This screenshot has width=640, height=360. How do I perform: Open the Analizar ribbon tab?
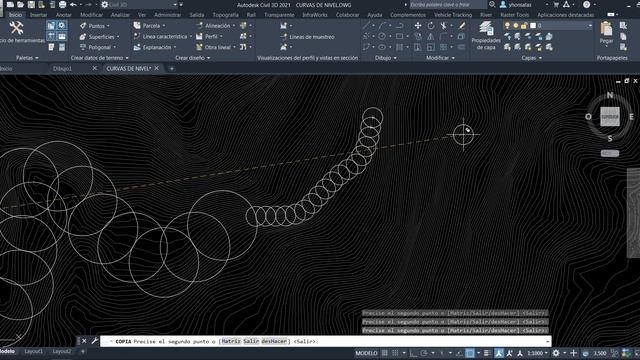tap(120, 15)
